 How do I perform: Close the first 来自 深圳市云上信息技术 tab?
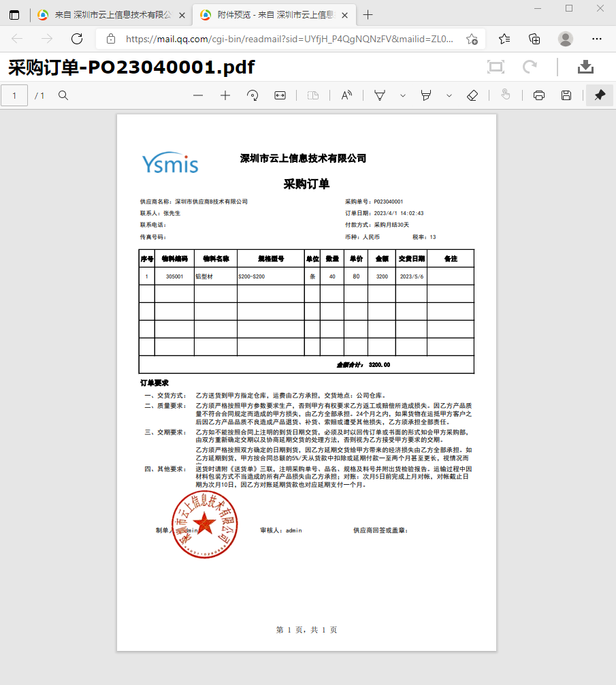pos(182,15)
